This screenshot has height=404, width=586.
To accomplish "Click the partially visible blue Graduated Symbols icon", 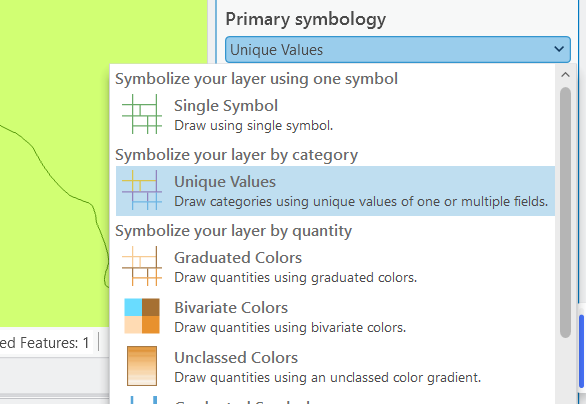I will [144, 400].
